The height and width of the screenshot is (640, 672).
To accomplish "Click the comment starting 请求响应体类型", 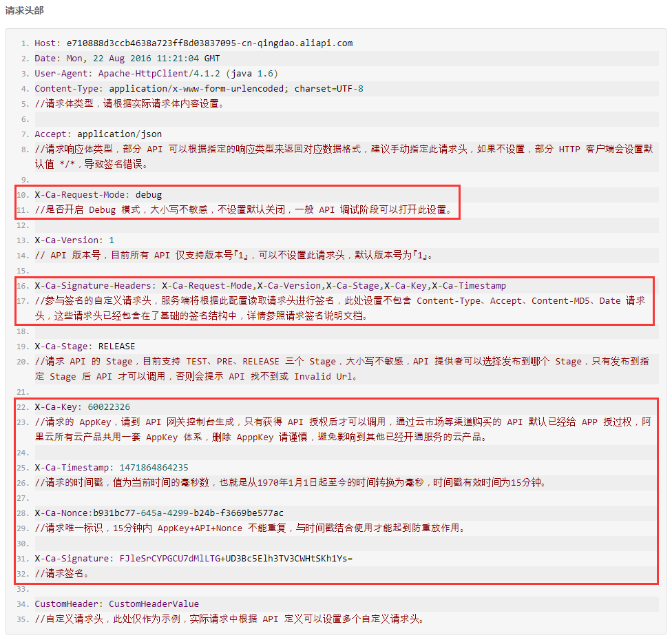I will point(344,156).
